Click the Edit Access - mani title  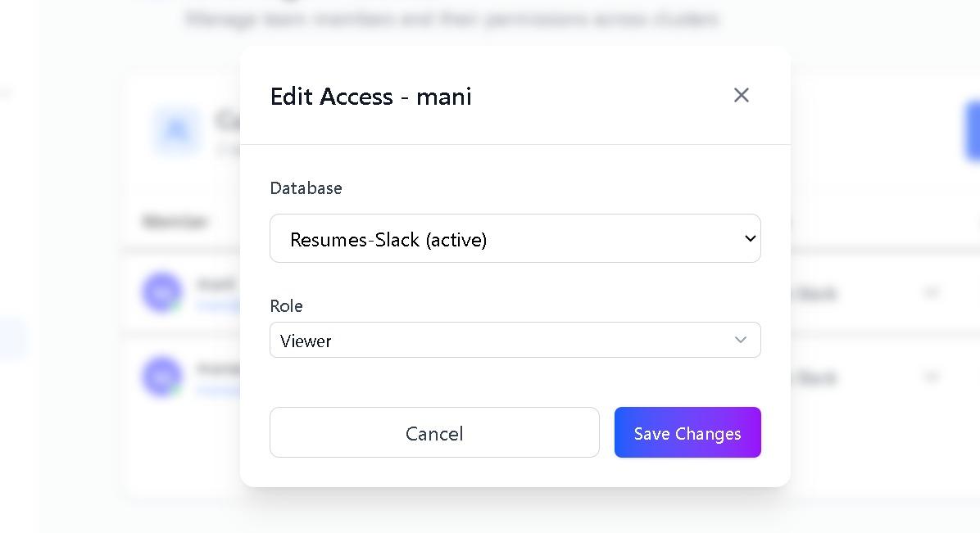tap(371, 97)
